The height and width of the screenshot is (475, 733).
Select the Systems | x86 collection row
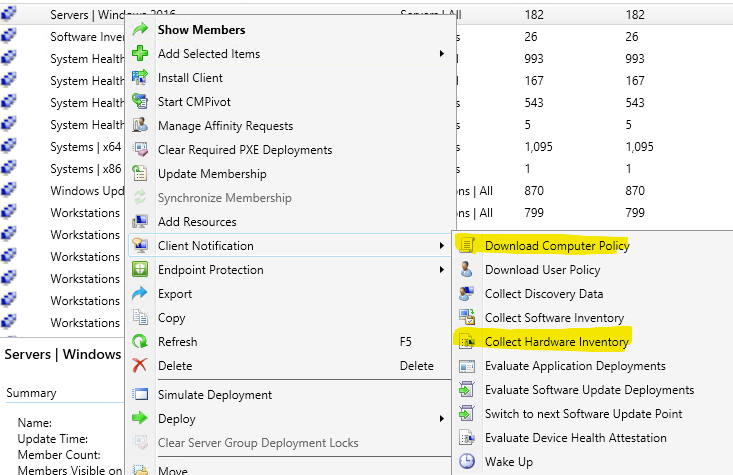[x=86, y=169]
